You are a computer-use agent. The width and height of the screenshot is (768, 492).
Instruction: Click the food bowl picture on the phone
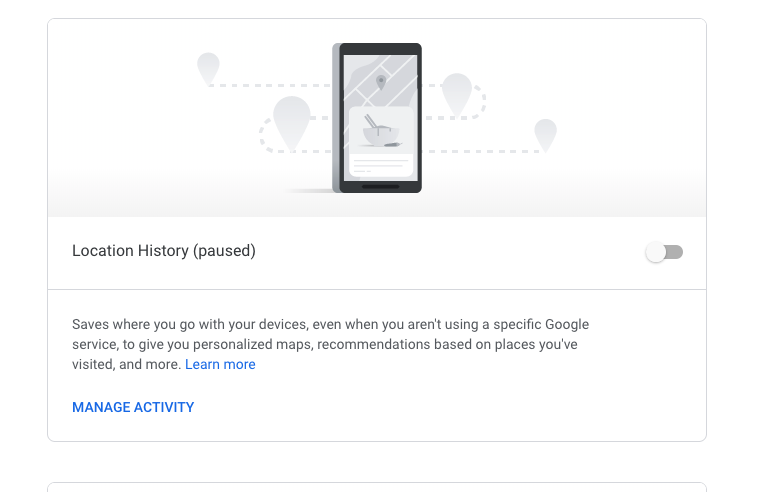[380, 130]
